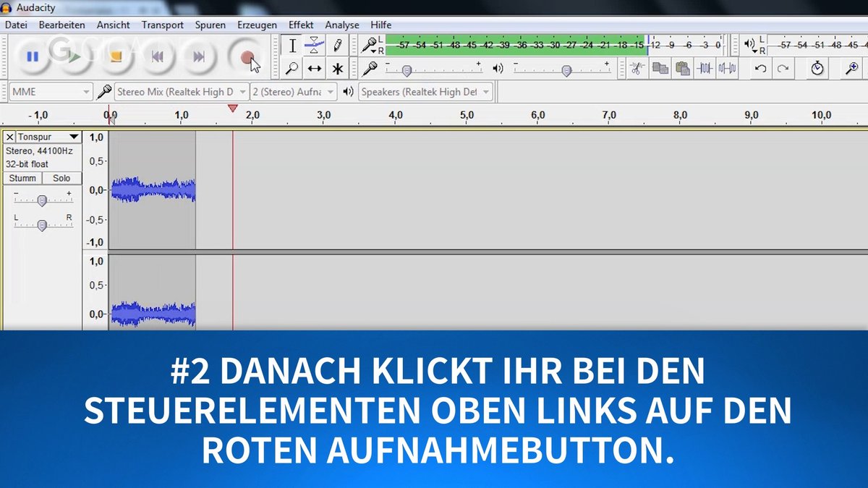Viewport: 868px width, 488px height.
Task: Cut the selected audio with scissors icon
Action: point(637,67)
